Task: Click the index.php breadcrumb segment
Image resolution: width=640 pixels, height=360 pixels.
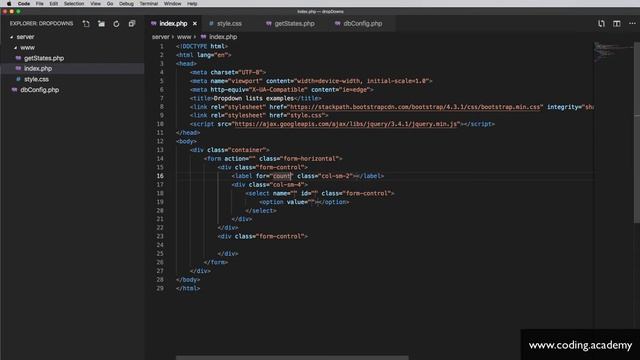Action: pos(223,37)
